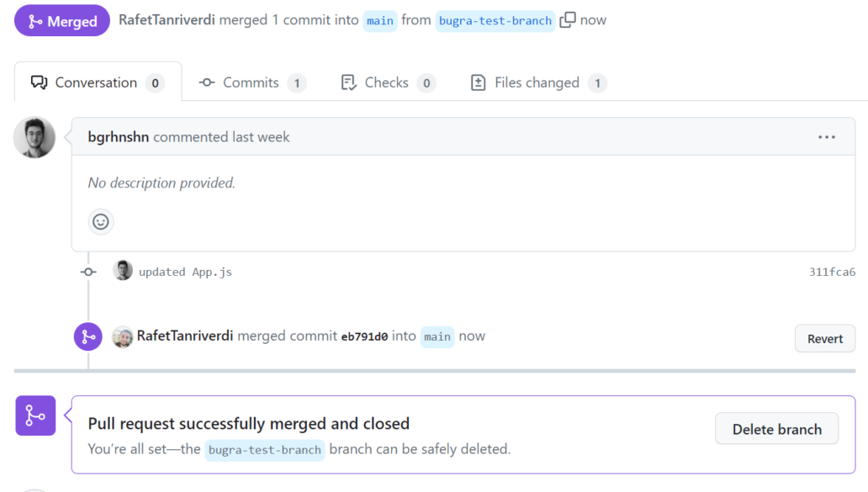Click the purple merge icon on timeline
868x492 pixels.
click(x=88, y=336)
